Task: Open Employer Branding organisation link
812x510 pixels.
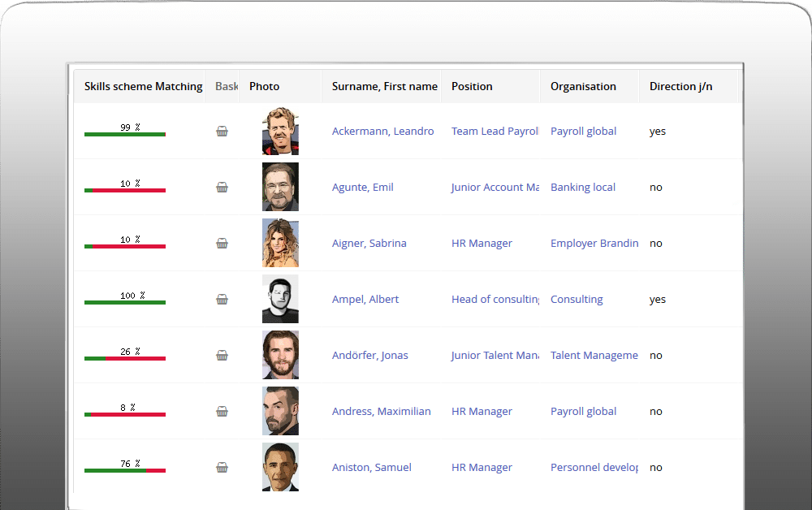Action: (594, 244)
